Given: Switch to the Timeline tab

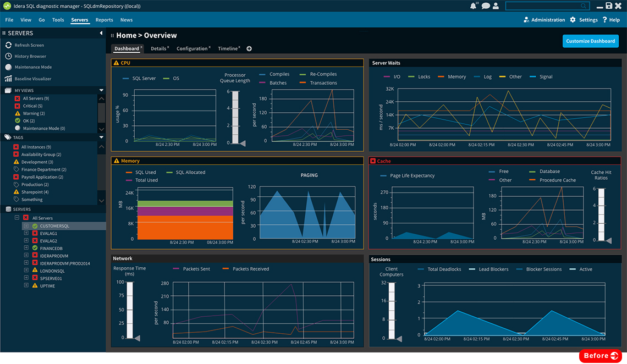Looking at the screenshot, I should [228, 49].
